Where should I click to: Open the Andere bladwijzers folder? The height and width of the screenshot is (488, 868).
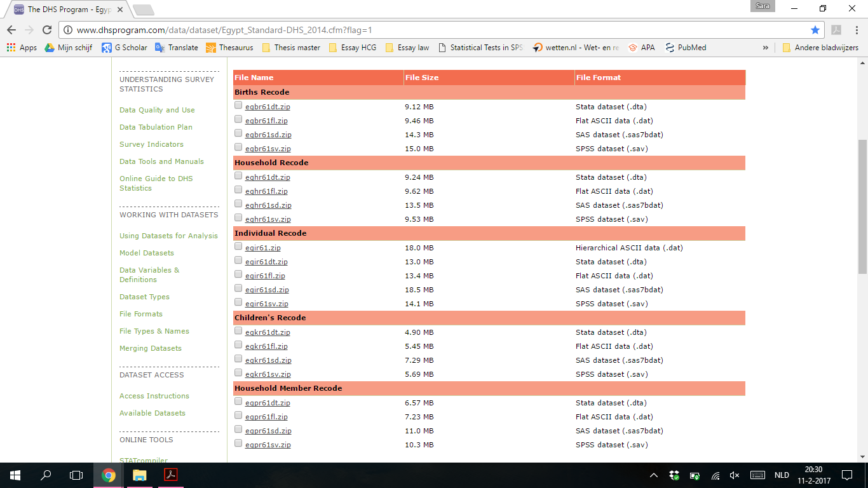point(820,48)
